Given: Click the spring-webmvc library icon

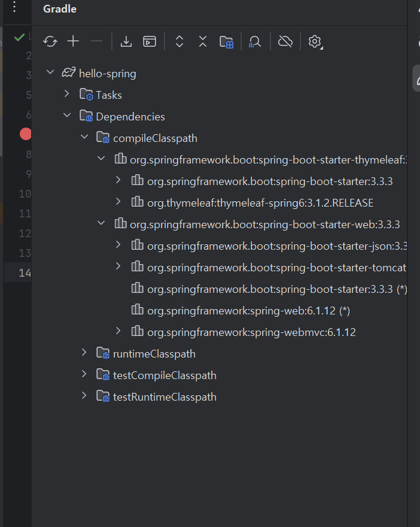Looking at the screenshot, I should pyautogui.click(x=138, y=331).
